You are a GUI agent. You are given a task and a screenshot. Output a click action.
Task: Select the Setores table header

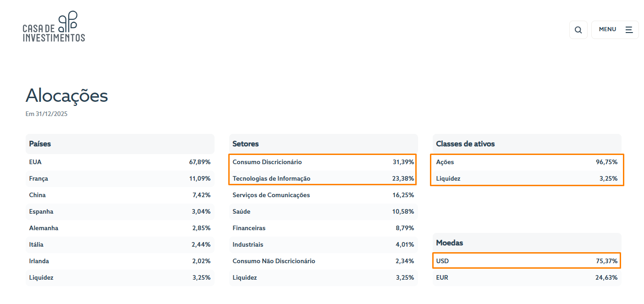coord(324,144)
